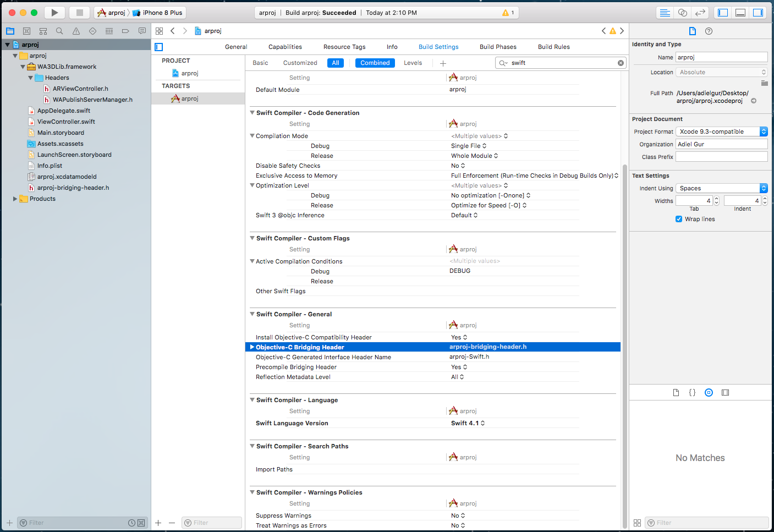Reveal the project's full path in Finder
Image resolution: width=774 pixels, height=532 pixels.
coord(754,101)
